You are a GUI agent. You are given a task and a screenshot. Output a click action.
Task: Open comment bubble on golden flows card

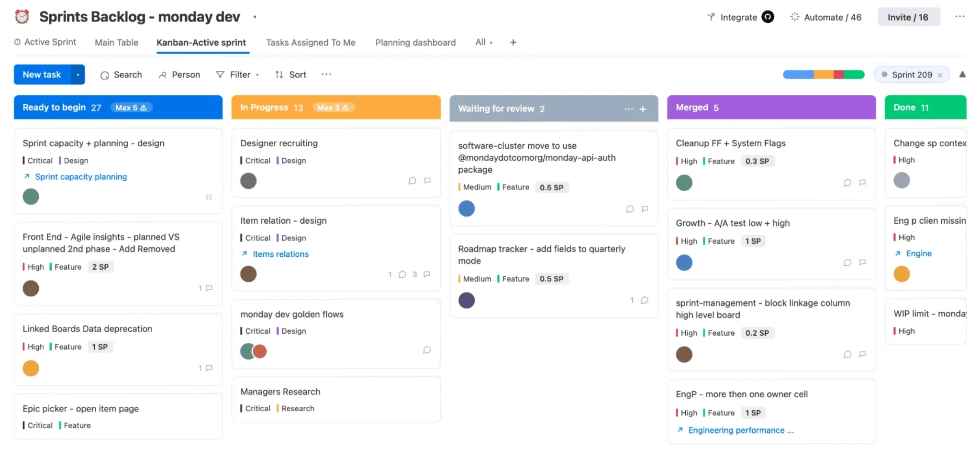[427, 350]
